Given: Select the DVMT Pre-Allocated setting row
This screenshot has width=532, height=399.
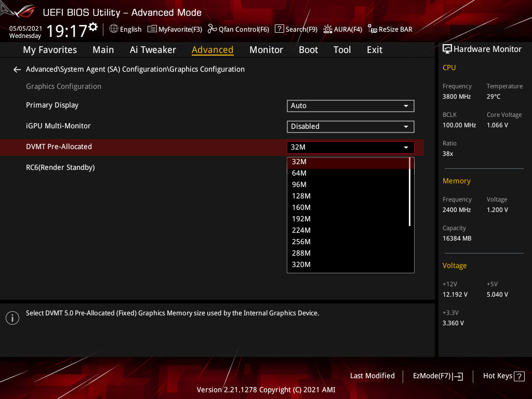Looking at the screenshot, I should coord(212,147).
